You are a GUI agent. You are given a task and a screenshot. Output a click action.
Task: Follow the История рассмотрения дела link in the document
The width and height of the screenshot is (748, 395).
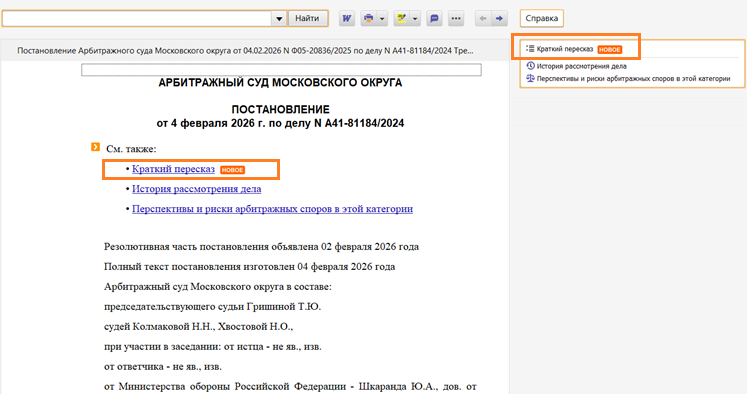197,189
